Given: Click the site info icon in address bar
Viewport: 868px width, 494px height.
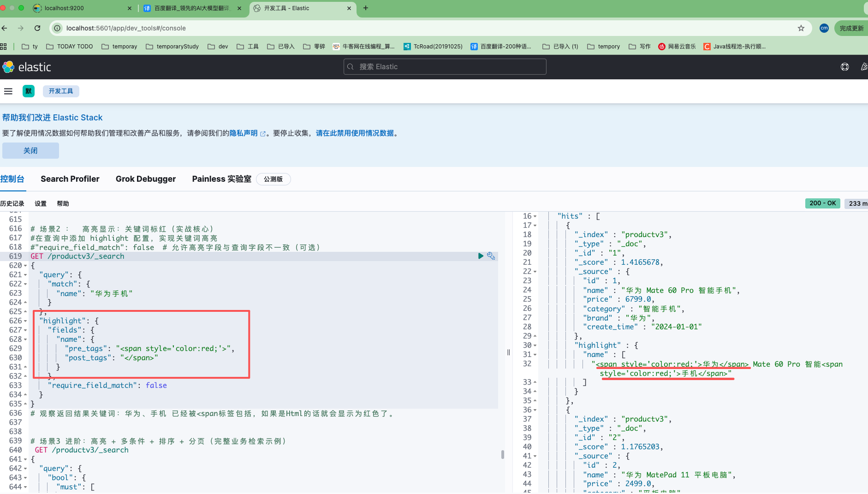Looking at the screenshot, I should pyautogui.click(x=57, y=28).
